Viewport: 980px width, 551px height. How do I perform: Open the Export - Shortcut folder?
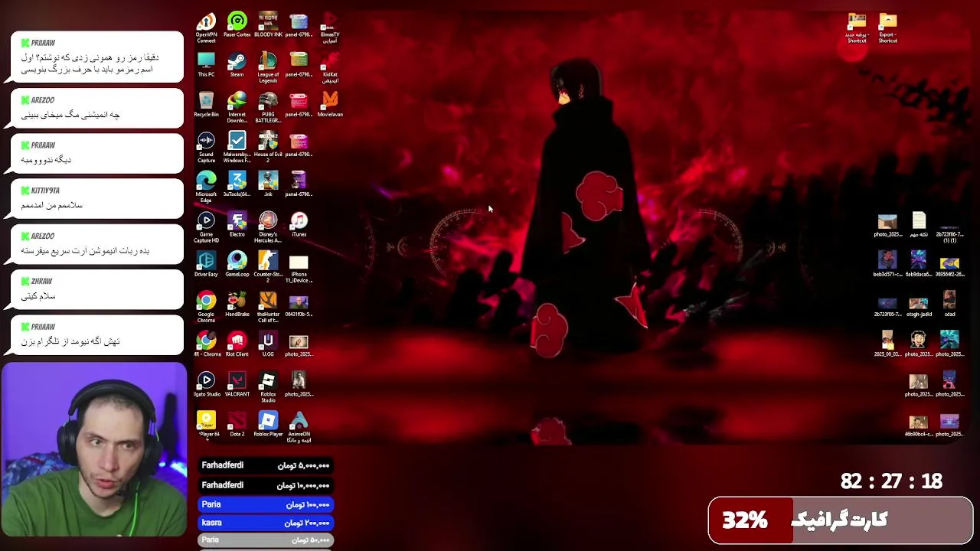pyautogui.click(x=887, y=28)
